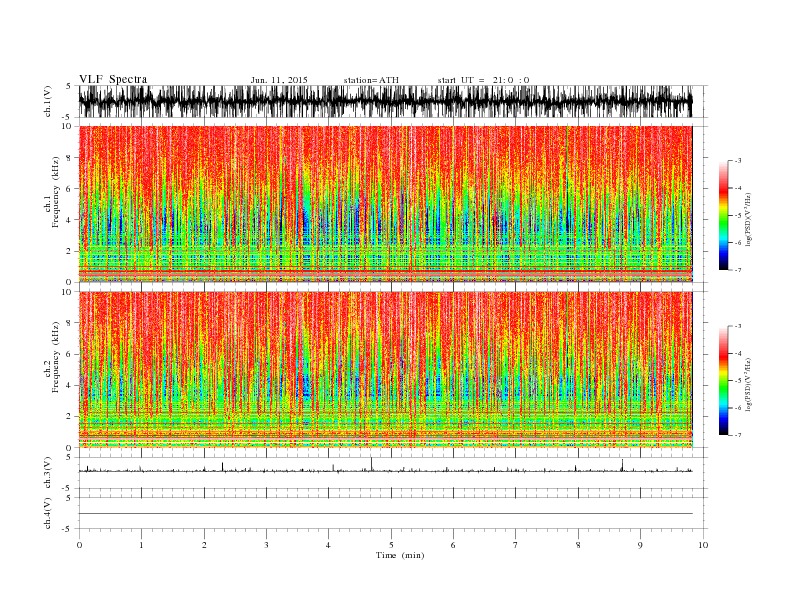Click time axis tick label "5"
The width and height of the screenshot is (792, 612).
click(391, 545)
